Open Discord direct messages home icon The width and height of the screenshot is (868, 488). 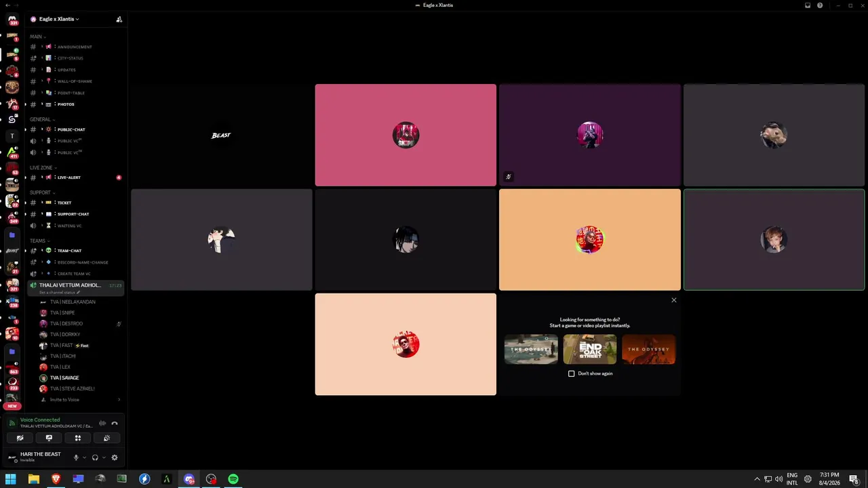(12, 20)
